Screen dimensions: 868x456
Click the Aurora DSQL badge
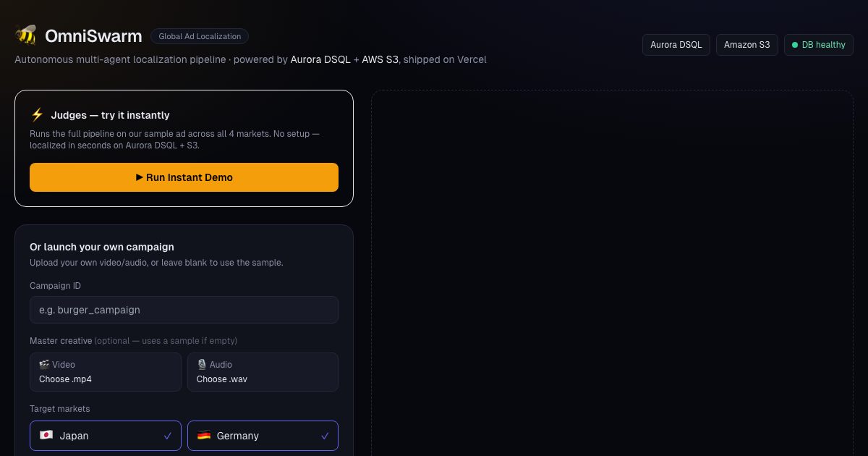676,45
